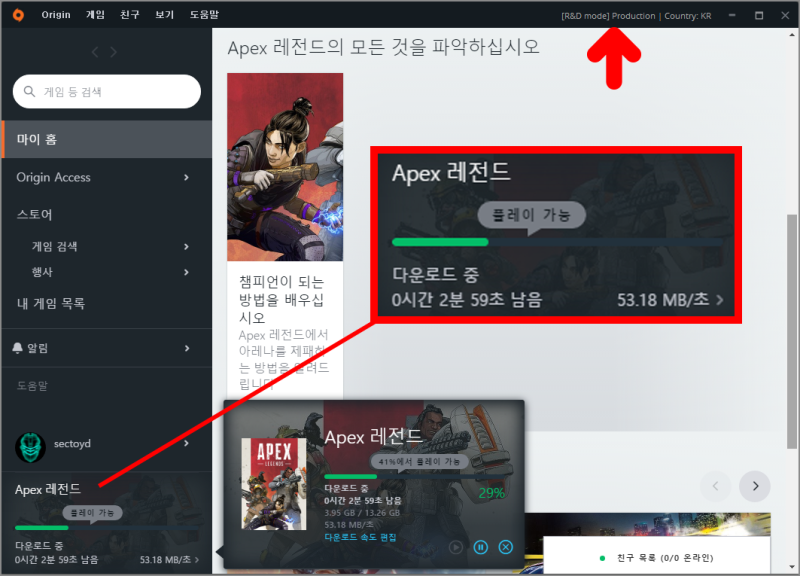This screenshot has width=800, height=576.
Task: Go back with the sidebar back arrow
Action: (x=95, y=52)
